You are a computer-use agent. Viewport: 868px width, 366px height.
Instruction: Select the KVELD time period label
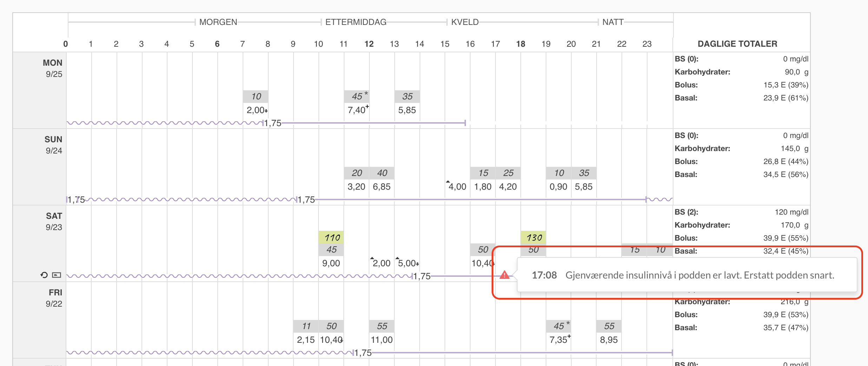pos(465,22)
